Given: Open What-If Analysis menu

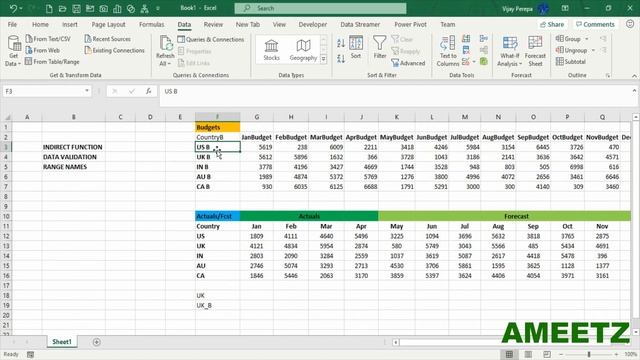Looking at the screenshot, I should [x=510, y=51].
